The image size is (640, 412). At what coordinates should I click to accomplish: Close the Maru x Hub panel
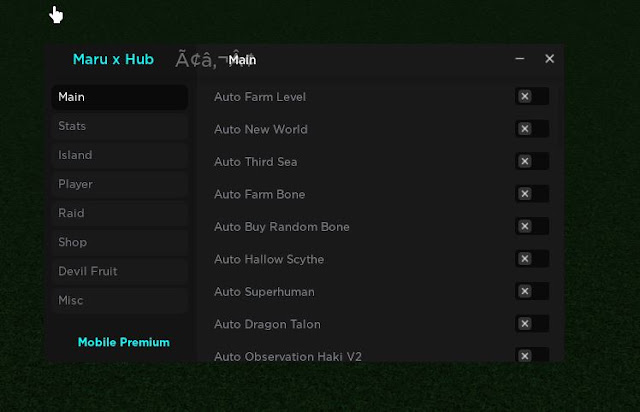[549, 59]
